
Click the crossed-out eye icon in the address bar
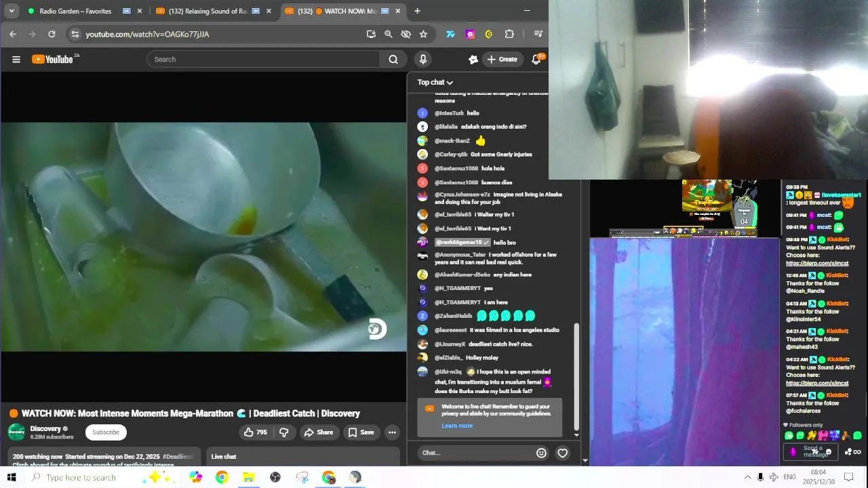[x=406, y=34]
